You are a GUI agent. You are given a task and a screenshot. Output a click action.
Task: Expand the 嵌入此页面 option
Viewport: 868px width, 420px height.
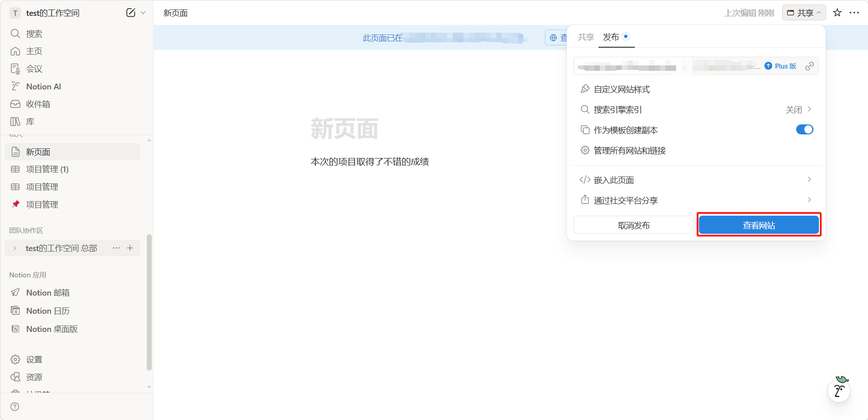point(695,180)
